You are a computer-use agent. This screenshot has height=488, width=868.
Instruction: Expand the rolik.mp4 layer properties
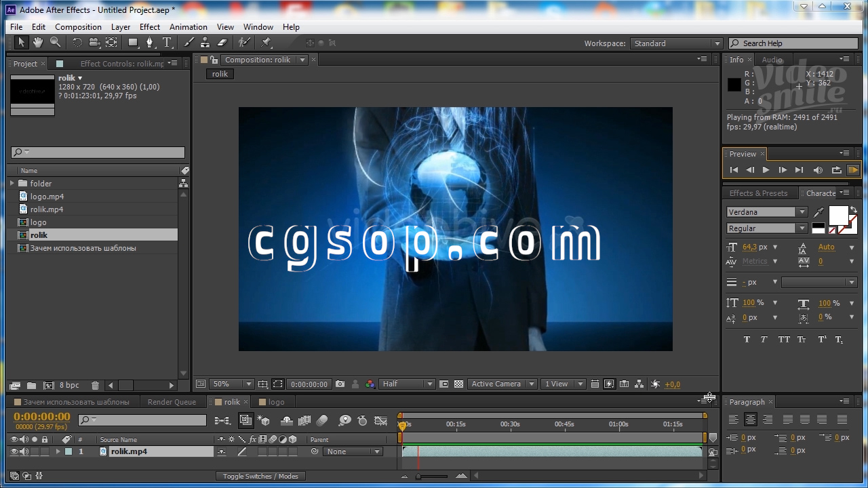[58, 451]
